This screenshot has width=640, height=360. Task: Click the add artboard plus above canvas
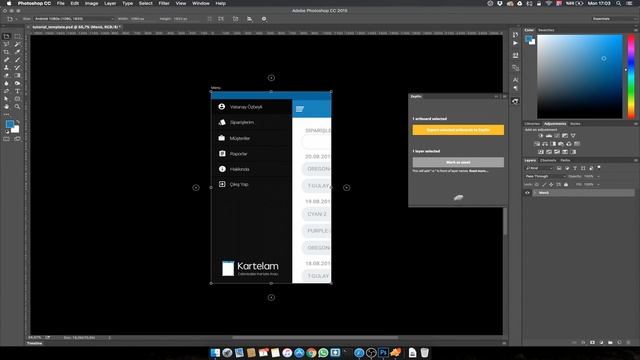coord(271,78)
